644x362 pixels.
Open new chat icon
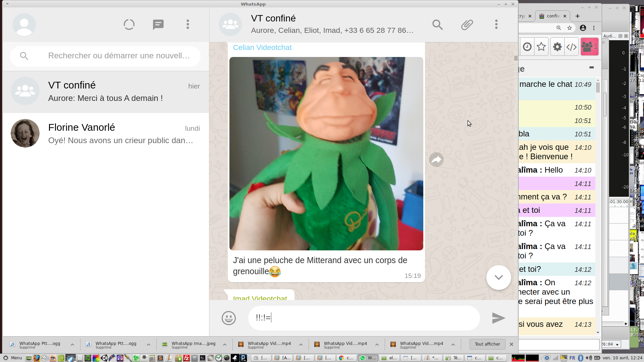pyautogui.click(x=158, y=24)
